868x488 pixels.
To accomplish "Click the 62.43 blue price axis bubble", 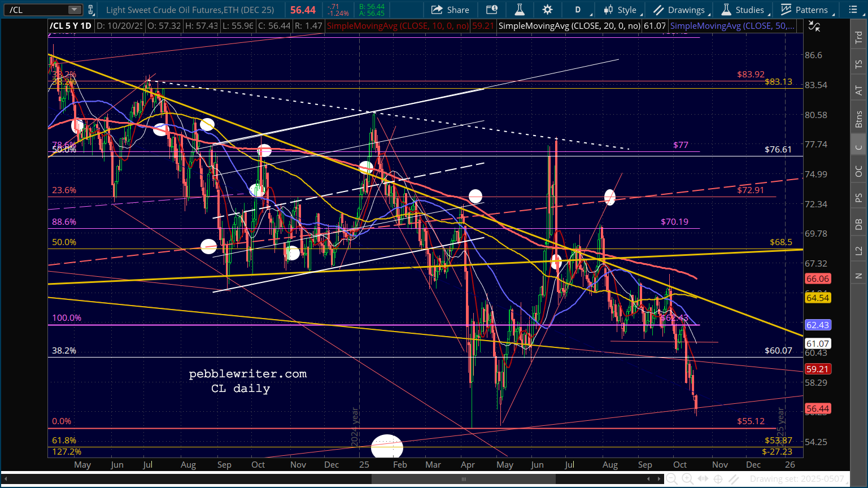I will (818, 325).
